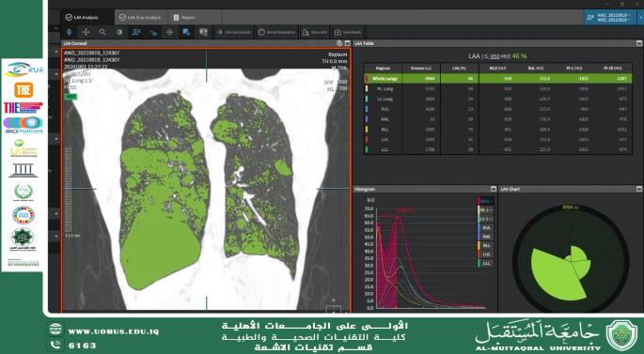The width and height of the screenshot is (644, 354).
Task: Select the magnifier zoom tool
Action: click(x=102, y=32)
